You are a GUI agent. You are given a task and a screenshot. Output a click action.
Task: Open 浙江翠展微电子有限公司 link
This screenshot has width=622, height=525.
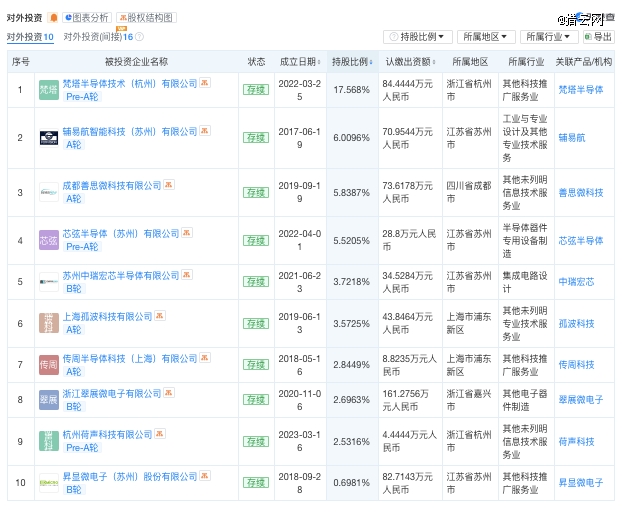click(x=112, y=394)
